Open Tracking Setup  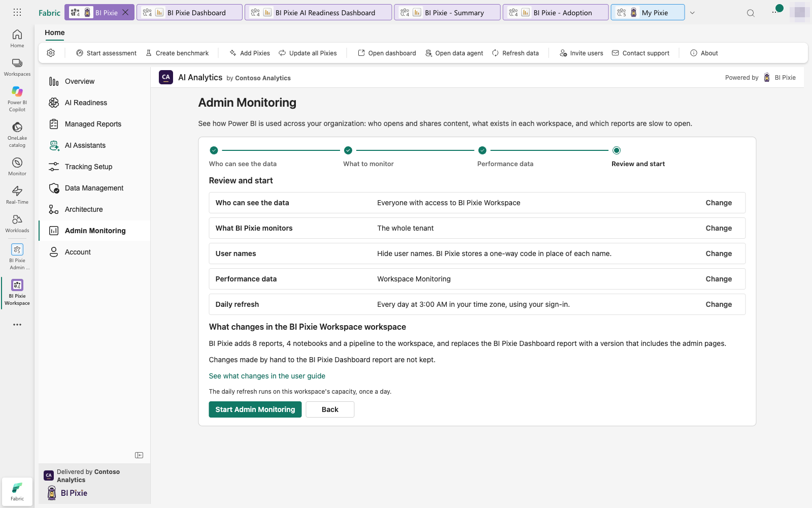pos(94,167)
